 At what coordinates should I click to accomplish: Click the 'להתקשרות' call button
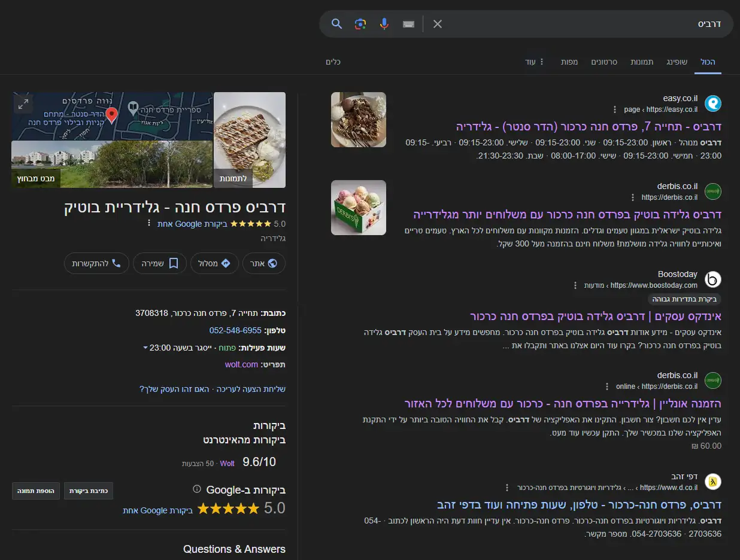tap(96, 263)
